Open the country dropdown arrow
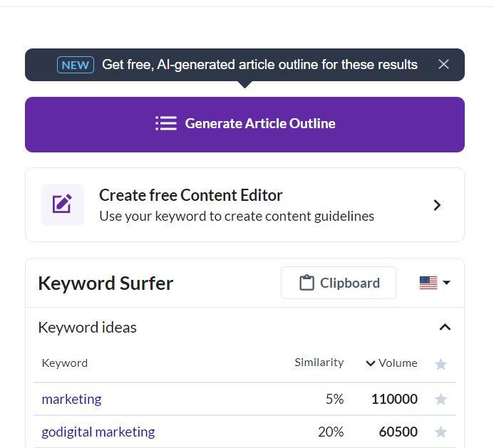 (x=446, y=282)
